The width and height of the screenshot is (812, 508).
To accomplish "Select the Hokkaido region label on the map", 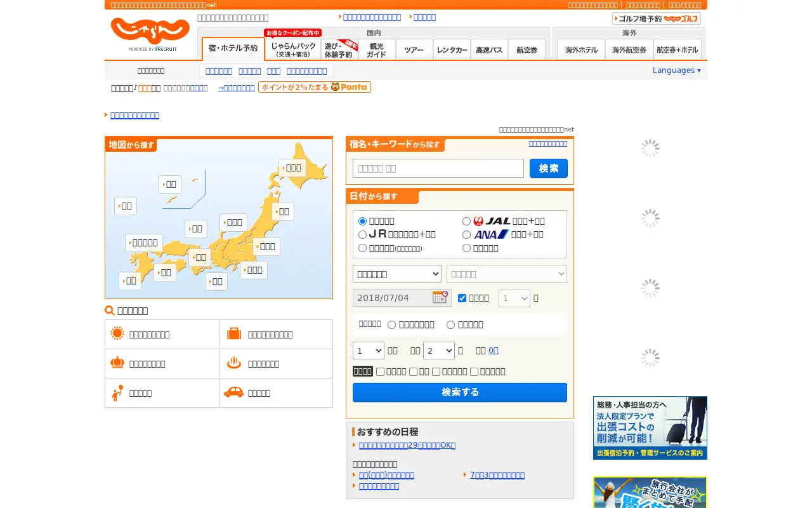I will 293,168.
